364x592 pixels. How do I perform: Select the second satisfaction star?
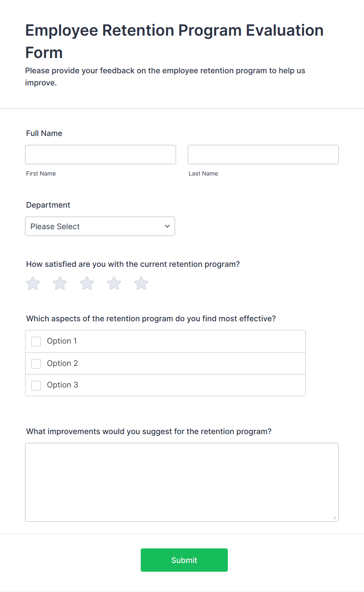60,283
